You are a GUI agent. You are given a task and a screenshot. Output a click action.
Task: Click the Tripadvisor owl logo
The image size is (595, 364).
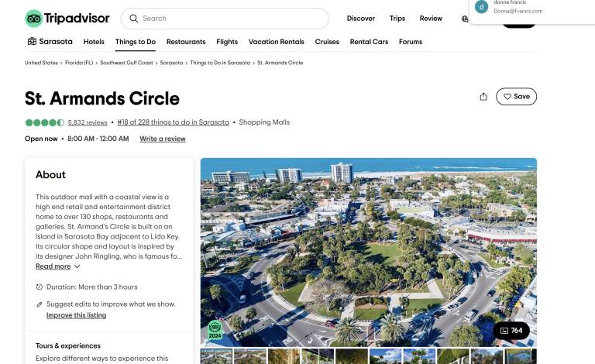coord(34,19)
